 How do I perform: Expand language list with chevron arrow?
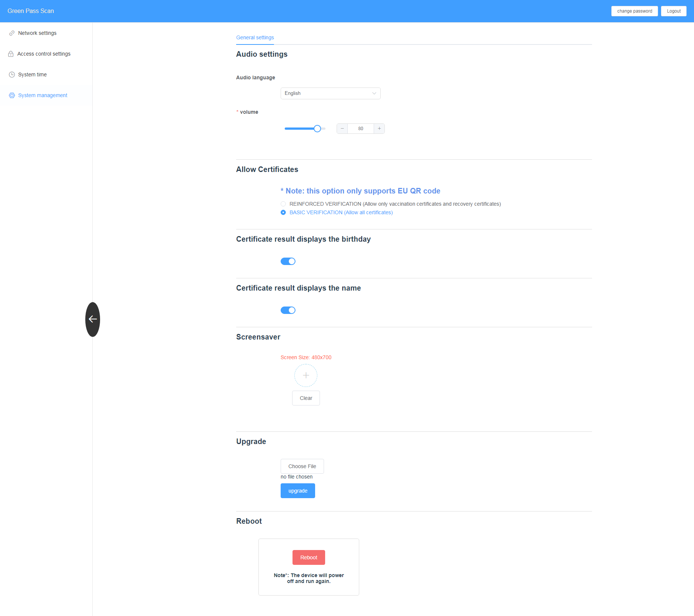point(374,93)
